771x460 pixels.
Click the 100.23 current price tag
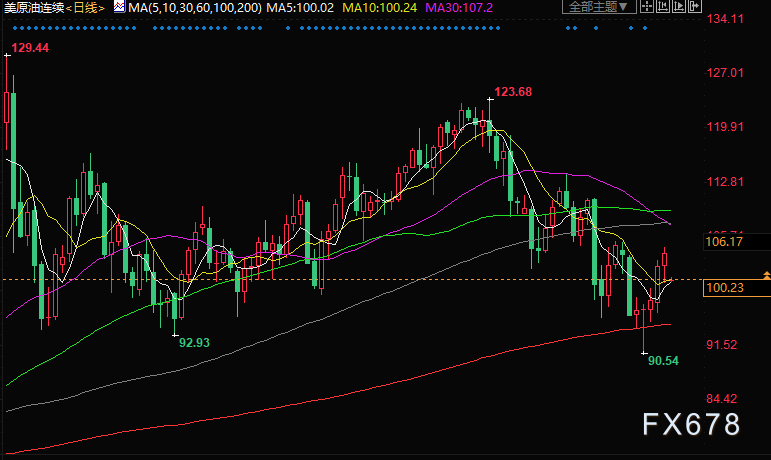[x=737, y=288]
